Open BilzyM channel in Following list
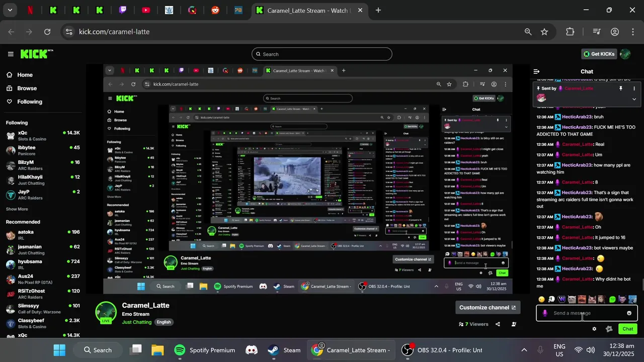The height and width of the screenshot is (362, 644). pos(43,165)
